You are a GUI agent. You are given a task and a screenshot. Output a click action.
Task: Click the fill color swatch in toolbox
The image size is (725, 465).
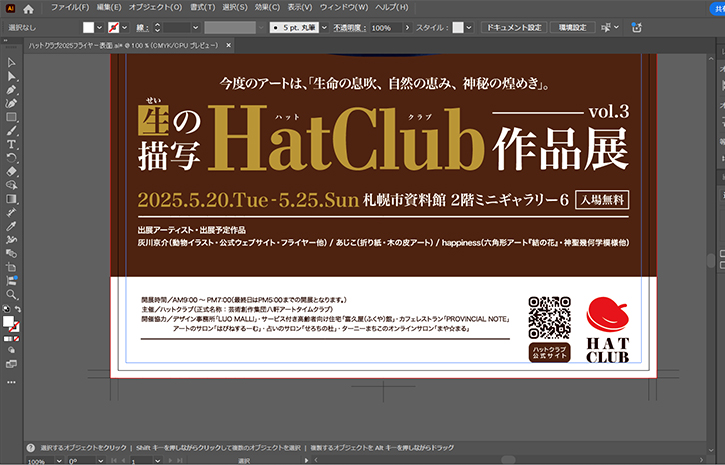pyautogui.click(x=9, y=322)
